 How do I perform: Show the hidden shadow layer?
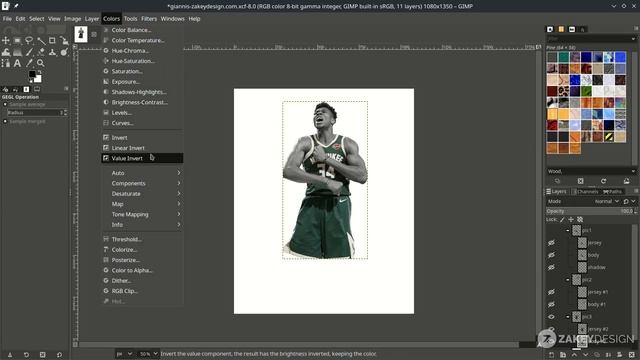(x=551, y=267)
